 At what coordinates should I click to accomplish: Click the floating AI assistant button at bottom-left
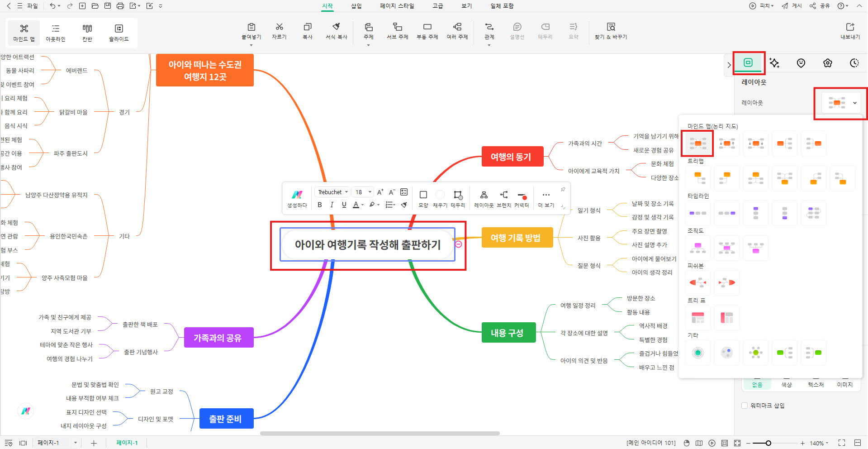(x=26, y=411)
